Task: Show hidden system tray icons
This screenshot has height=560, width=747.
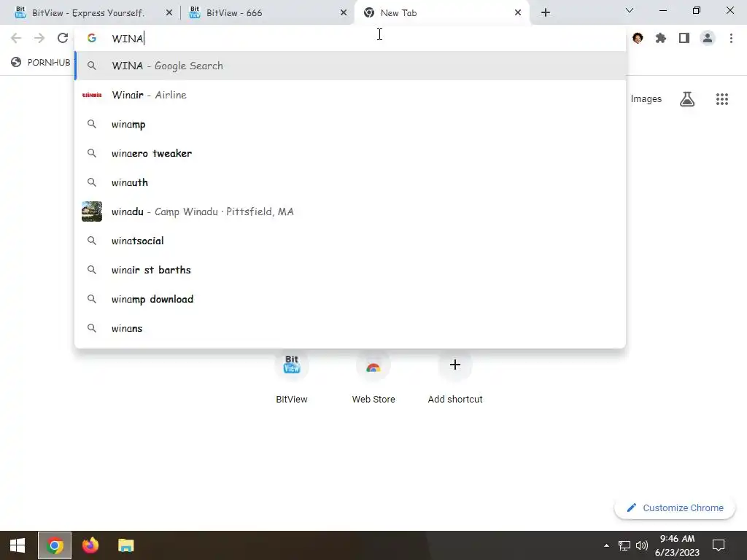Action: (606, 545)
